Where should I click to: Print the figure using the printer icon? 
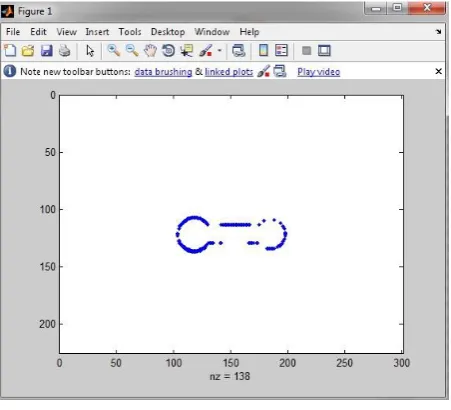coord(65,51)
